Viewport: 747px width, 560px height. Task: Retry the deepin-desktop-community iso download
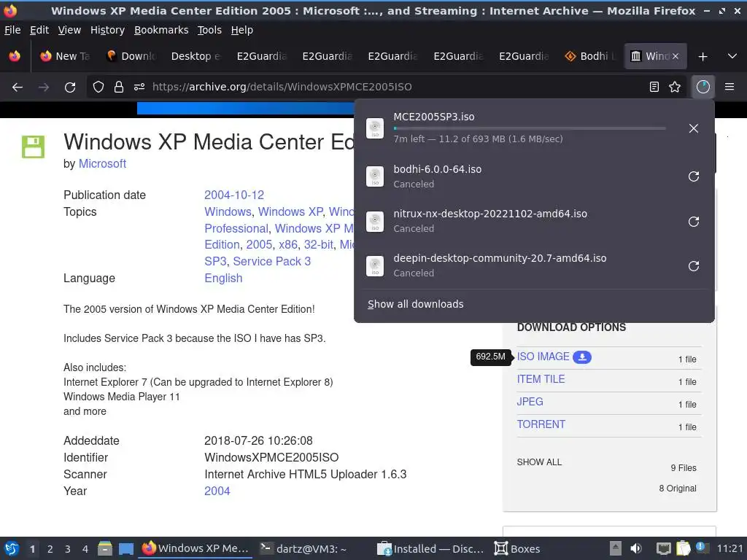(x=694, y=265)
